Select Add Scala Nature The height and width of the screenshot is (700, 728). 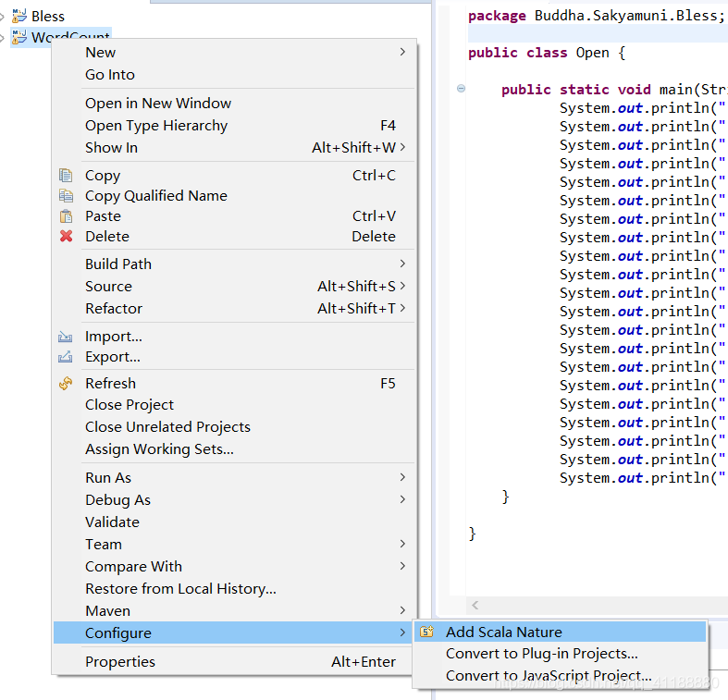click(x=561, y=632)
